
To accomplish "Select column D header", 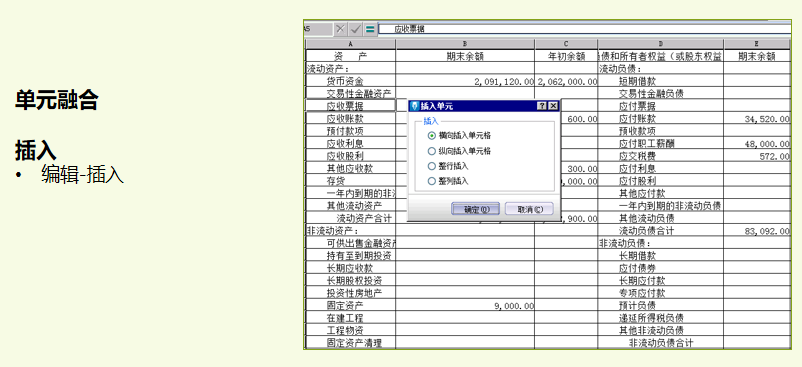I will click(x=660, y=44).
